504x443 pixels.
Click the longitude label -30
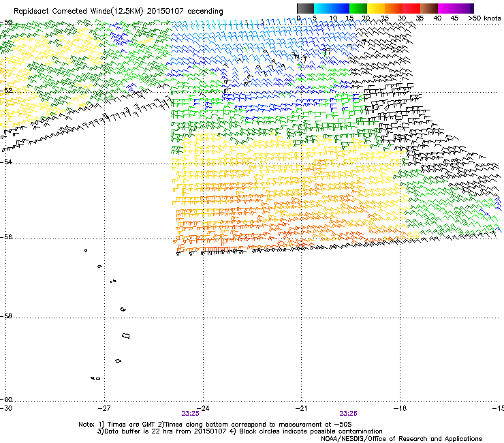(6, 408)
